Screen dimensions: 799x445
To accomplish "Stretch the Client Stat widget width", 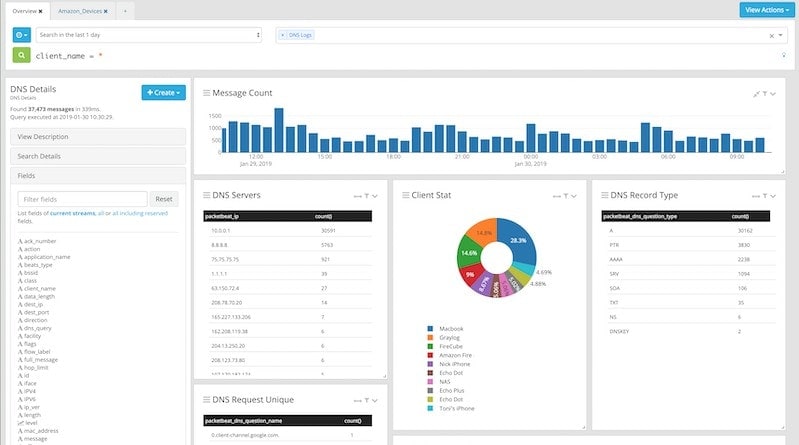I will (x=557, y=196).
